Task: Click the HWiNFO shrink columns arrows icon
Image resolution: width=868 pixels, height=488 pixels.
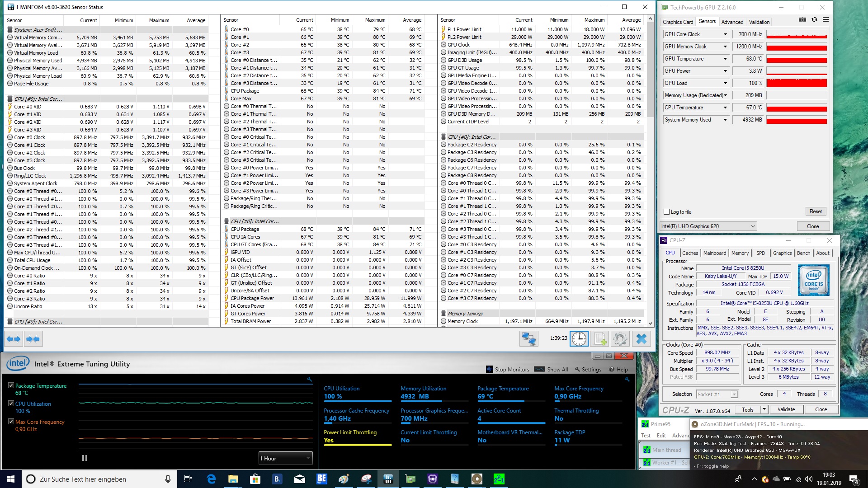Action: (x=33, y=338)
